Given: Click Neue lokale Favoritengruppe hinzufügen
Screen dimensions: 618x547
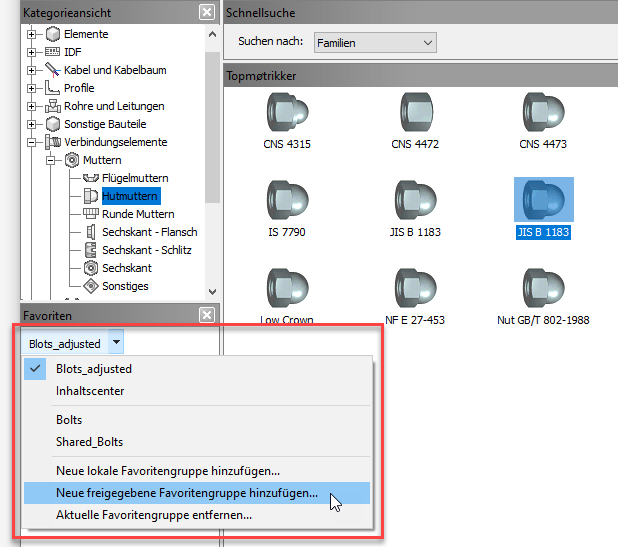Looking at the screenshot, I should coord(197,471).
